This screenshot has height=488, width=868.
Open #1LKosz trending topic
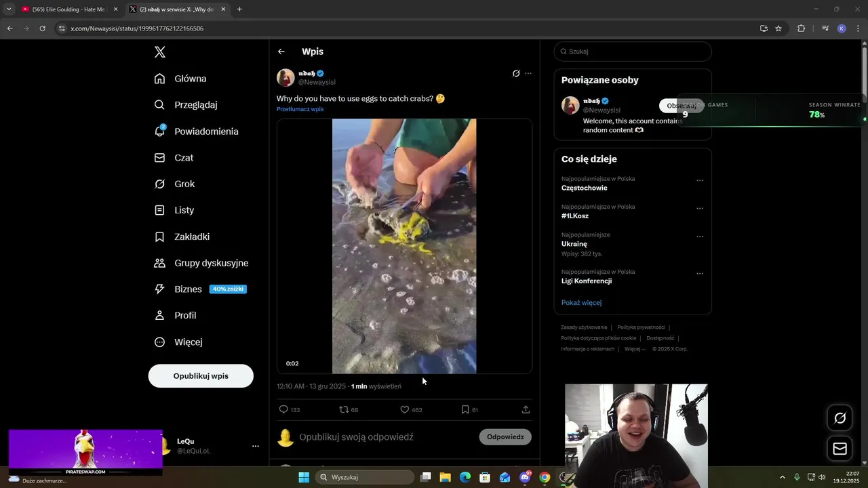[x=575, y=216]
